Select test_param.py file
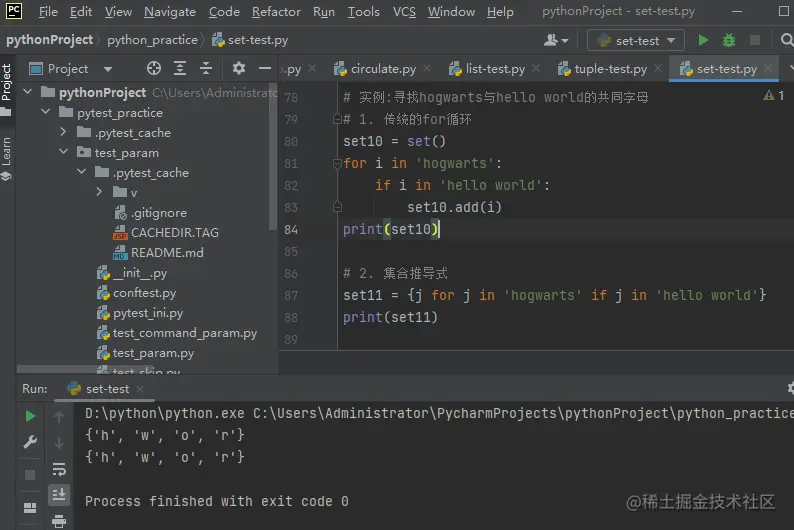Image resolution: width=794 pixels, height=530 pixels. click(145, 353)
